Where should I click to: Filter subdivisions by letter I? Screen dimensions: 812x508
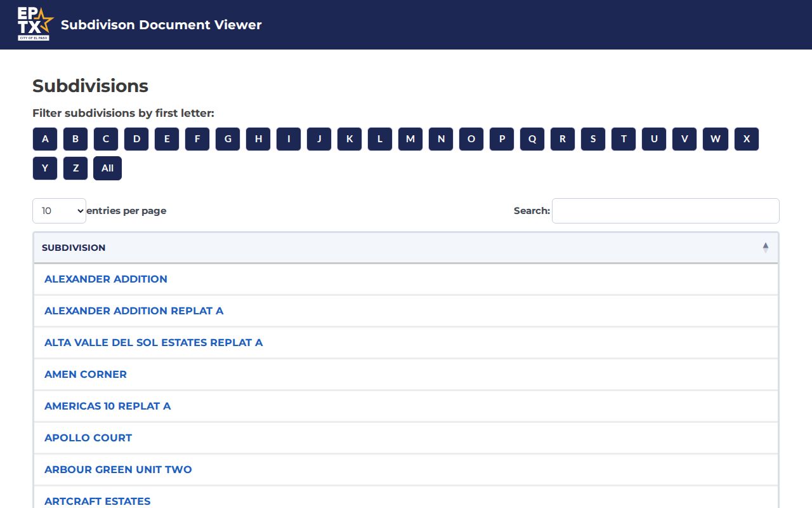coord(289,139)
